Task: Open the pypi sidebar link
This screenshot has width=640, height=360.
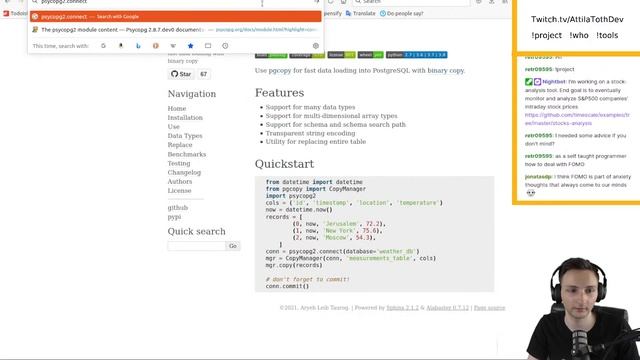Action: [x=174, y=217]
